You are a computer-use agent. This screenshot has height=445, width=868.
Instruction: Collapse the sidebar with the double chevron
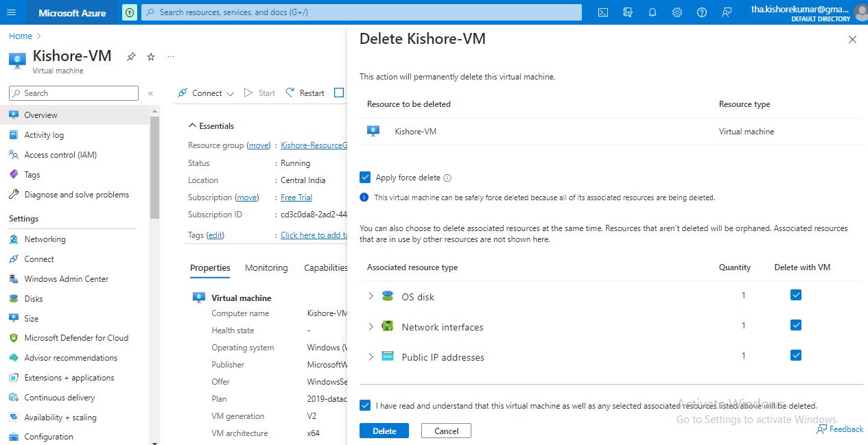pyautogui.click(x=151, y=93)
